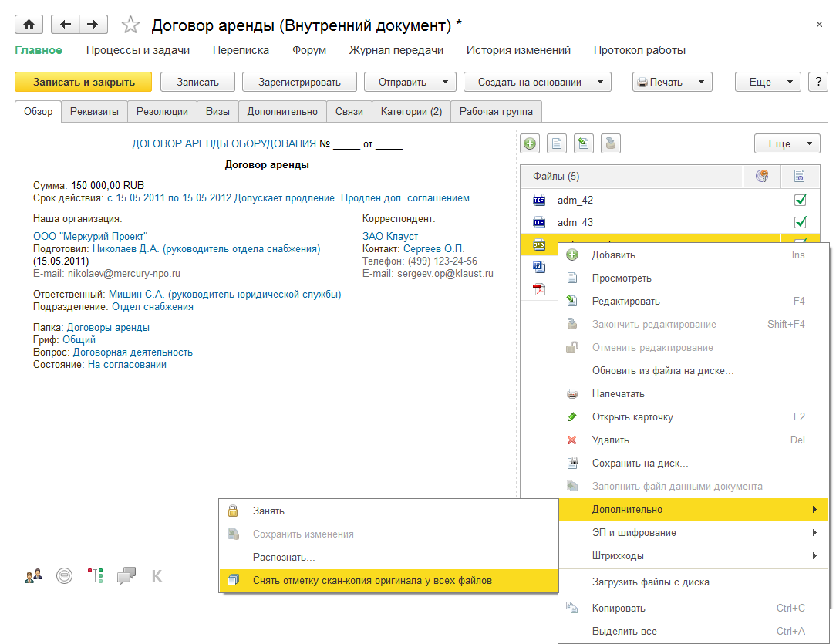Switch to the Реквизиты tab
Viewport: 836px width, 644px height.
(94, 111)
